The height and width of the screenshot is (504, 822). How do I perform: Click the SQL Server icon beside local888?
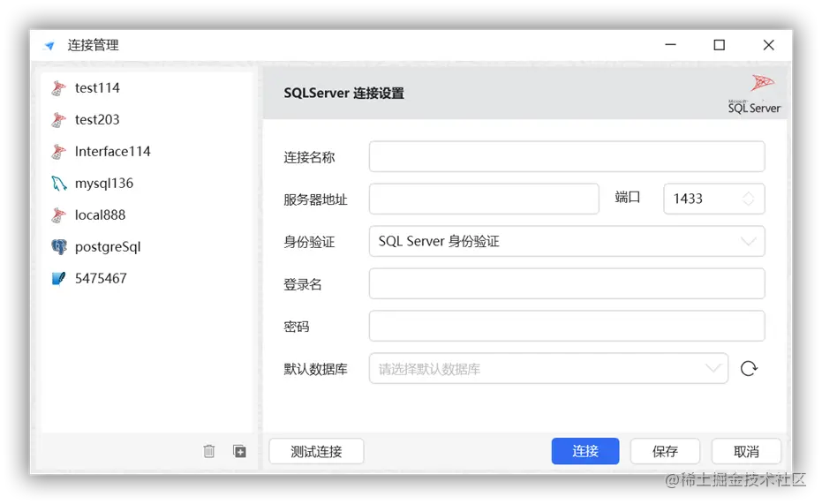click(58, 215)
